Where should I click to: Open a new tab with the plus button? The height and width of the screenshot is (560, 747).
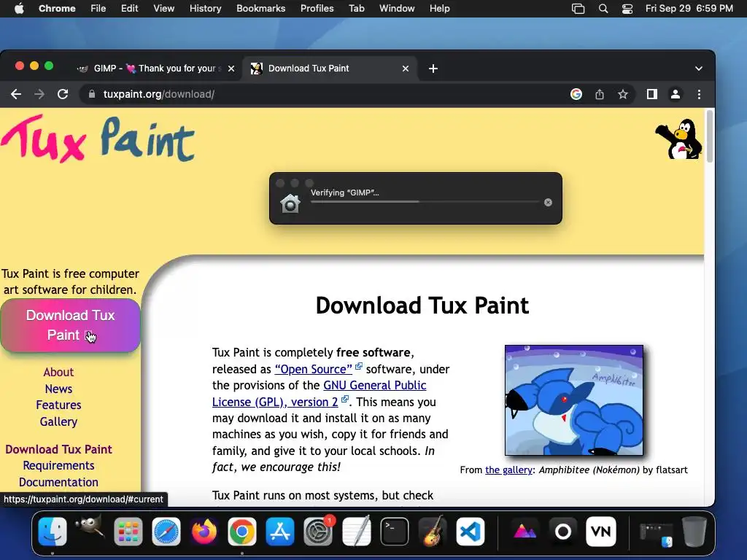tap(433, 69)
